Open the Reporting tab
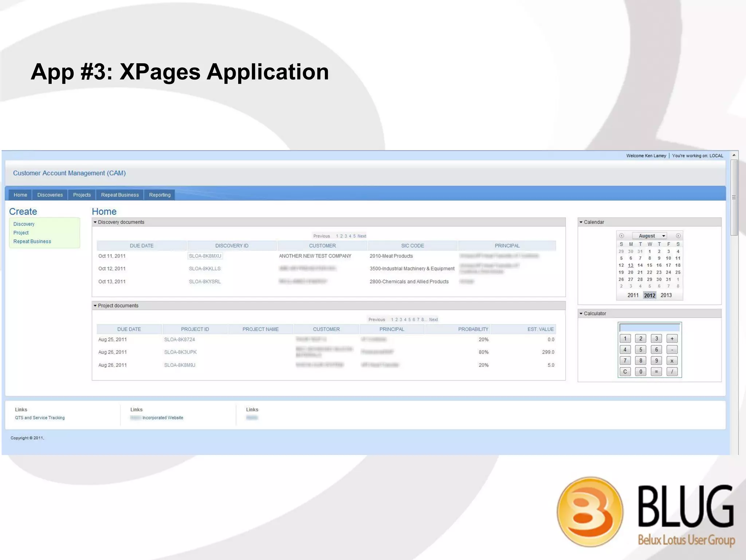 [x=160, y=195]
